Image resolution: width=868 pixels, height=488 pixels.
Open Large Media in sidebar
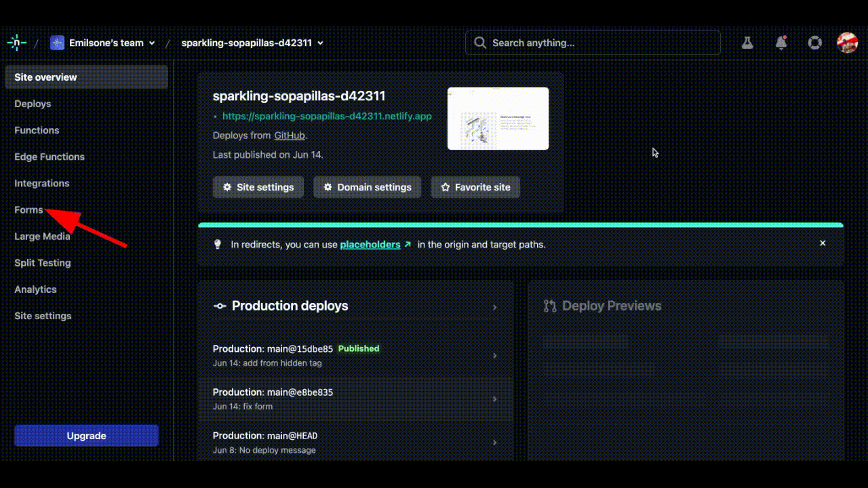click(x=42, y=237)
